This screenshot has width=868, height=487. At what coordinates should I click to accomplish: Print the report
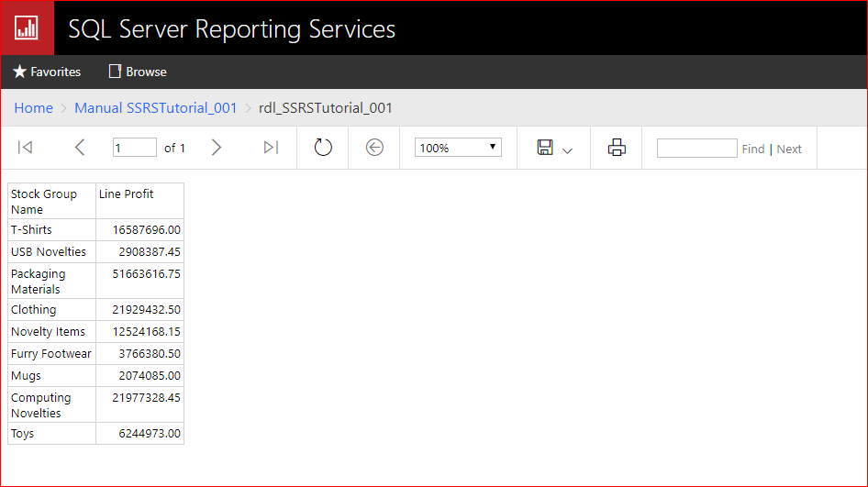[x=617, y=148]
